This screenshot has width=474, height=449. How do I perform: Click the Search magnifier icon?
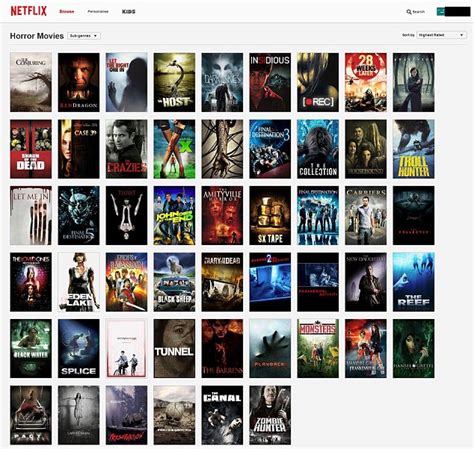(x=409, y=12)
